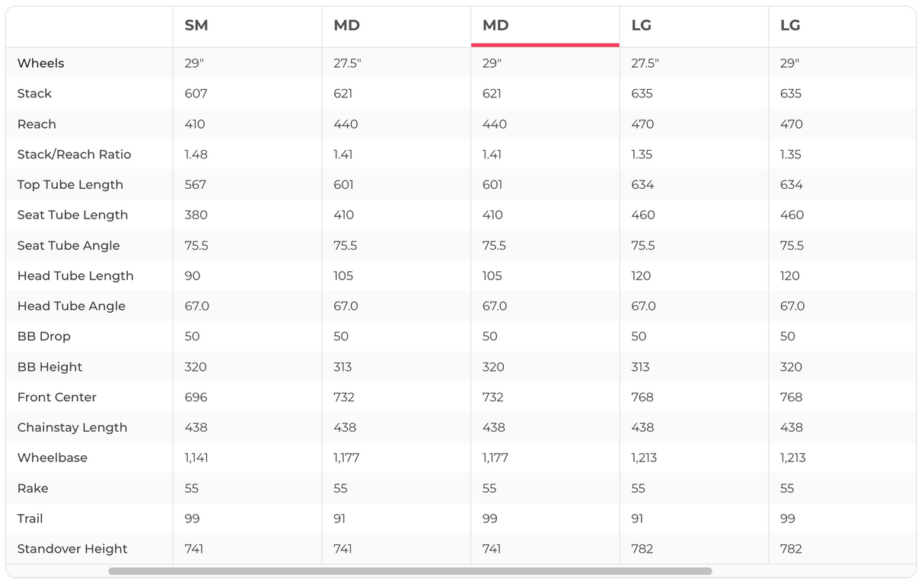
Task: Select the Head Tube Length row label
Action: pyautogui.click(x=75, y=276)
